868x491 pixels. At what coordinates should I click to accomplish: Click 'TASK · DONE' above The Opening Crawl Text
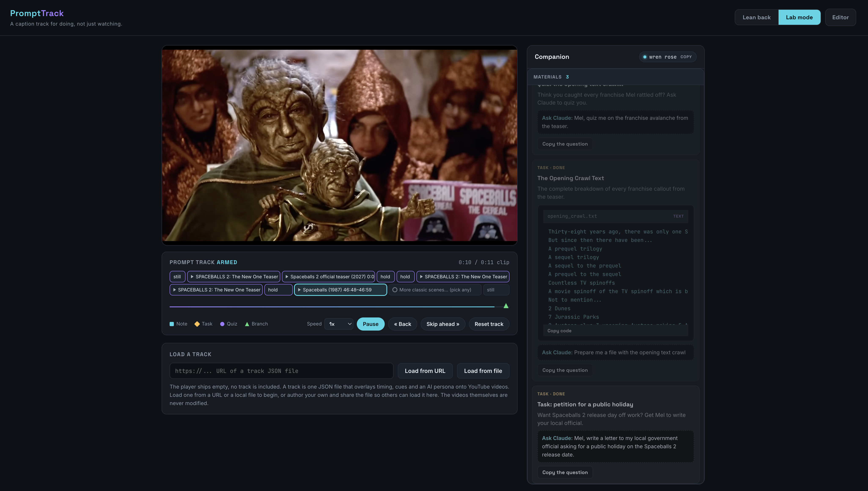[551, 168]
